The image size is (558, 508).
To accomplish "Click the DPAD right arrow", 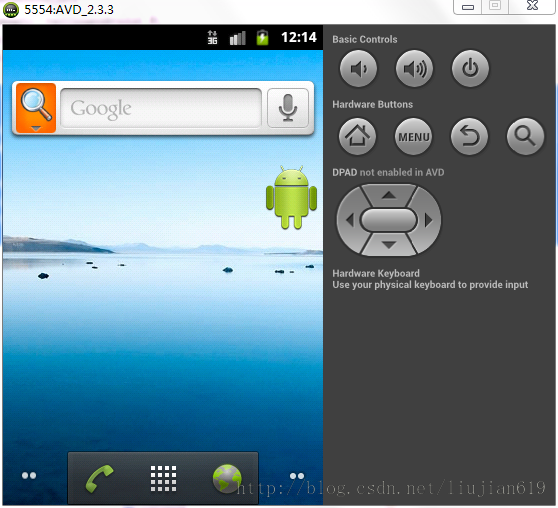I will [x=428, y=220].
